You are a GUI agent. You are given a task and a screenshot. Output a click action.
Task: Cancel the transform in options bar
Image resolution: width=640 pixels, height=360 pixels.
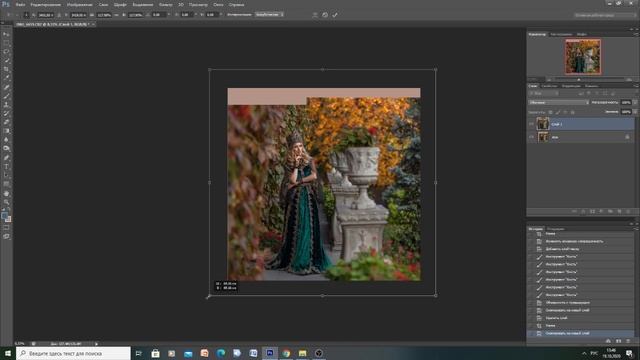325,15
